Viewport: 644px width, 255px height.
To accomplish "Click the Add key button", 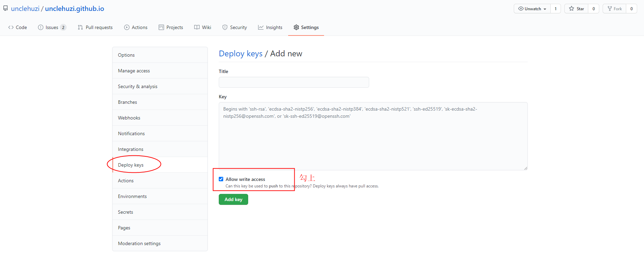I will coord(233,199).
